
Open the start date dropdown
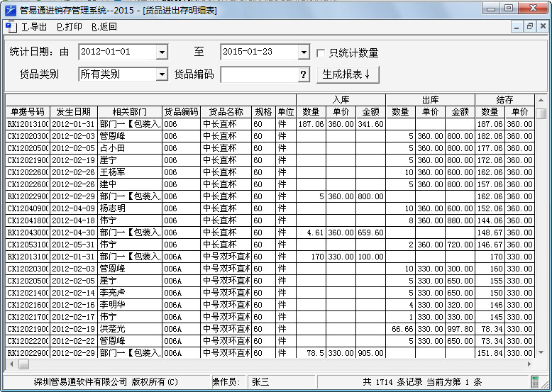(162, 52)
